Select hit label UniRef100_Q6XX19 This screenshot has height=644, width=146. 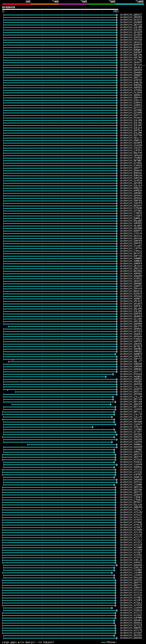click(x=131, y=25)
